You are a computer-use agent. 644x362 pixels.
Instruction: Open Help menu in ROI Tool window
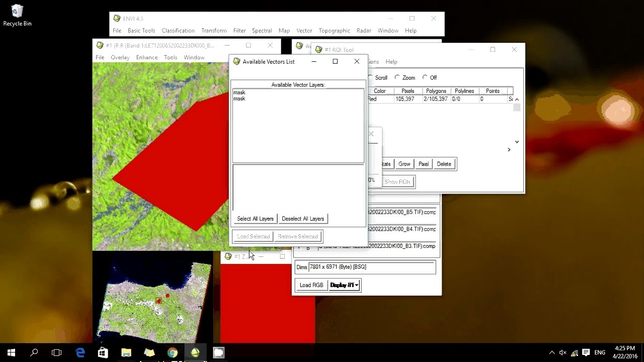[x=391, y=61]
